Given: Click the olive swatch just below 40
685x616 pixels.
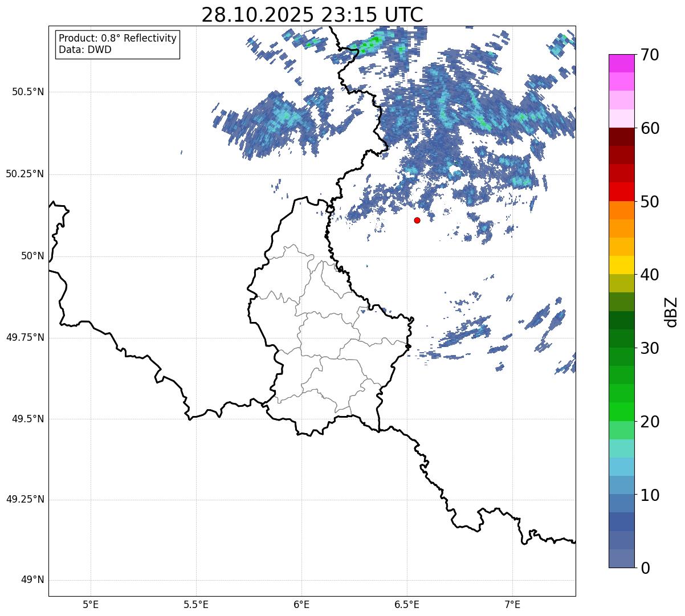Looking at the screenshot, I should tap(622, 284).
